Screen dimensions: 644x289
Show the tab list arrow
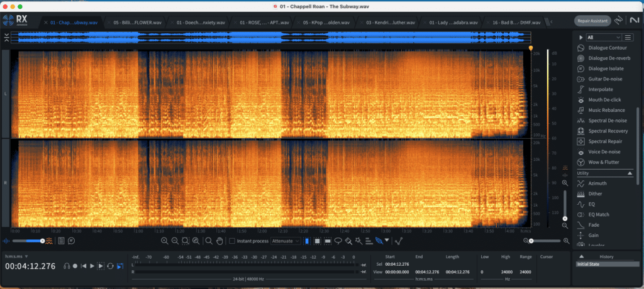coord(551,22)
